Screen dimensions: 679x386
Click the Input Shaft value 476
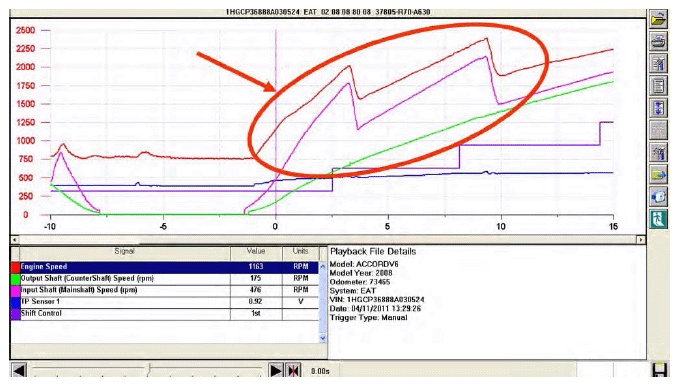point(256,290)
